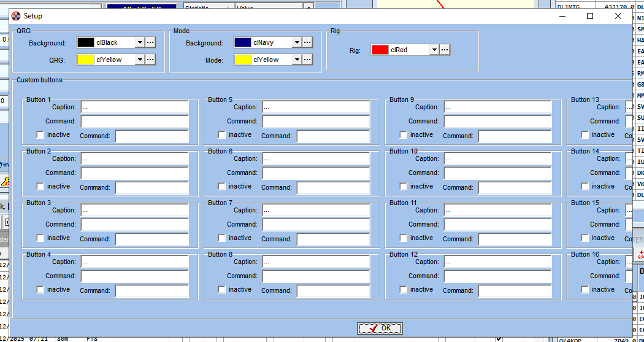The image size is (644, 342).
Task: Expand QRG Background clBlack dropdown
Action: pyautogui.click(x=139, y=42)
